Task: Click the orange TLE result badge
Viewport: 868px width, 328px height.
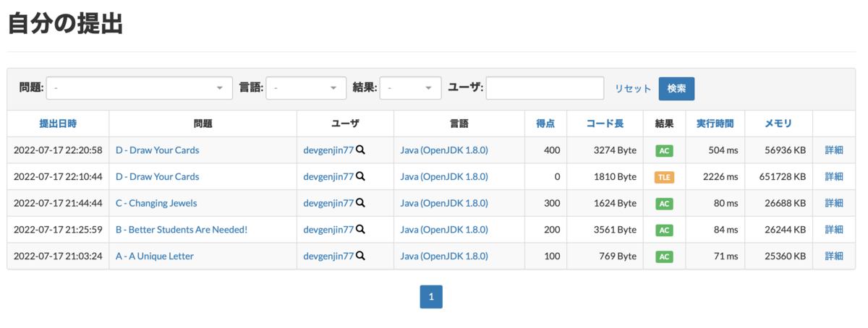Action: pyautogui.click(x=664, y=177)
